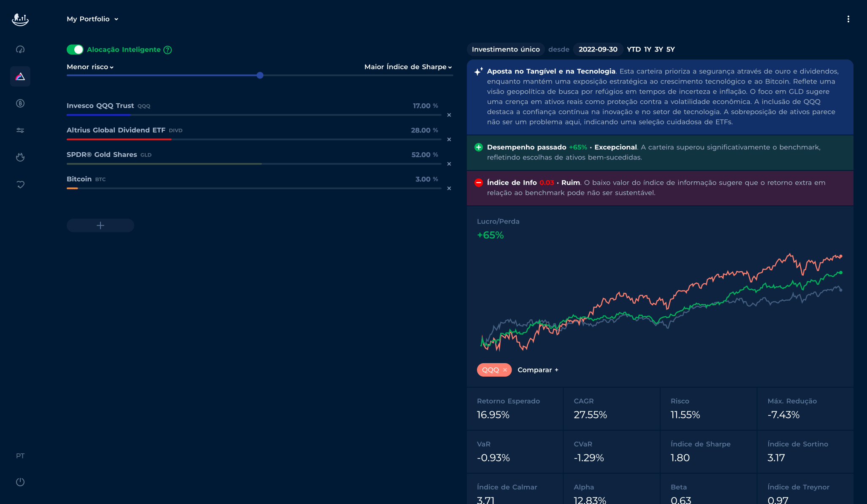Remove the QQQ comparison chip
Image resolution: width=867 pixels, height=504 pixels.
[x=505, y=370]
